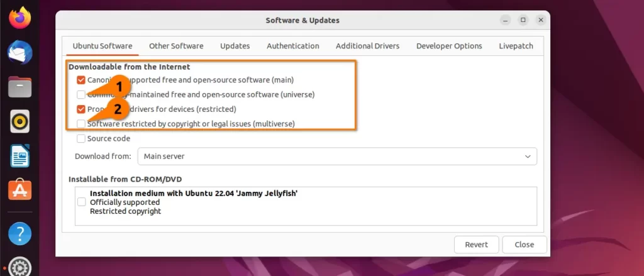Click the 'Installable from CD-ROM/DVD' heading

[125, 179]
